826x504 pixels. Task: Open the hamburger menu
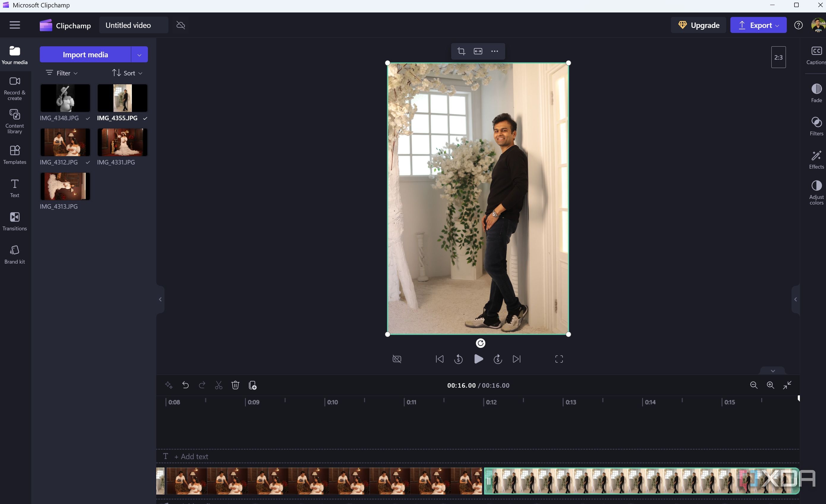pos(15,25)
